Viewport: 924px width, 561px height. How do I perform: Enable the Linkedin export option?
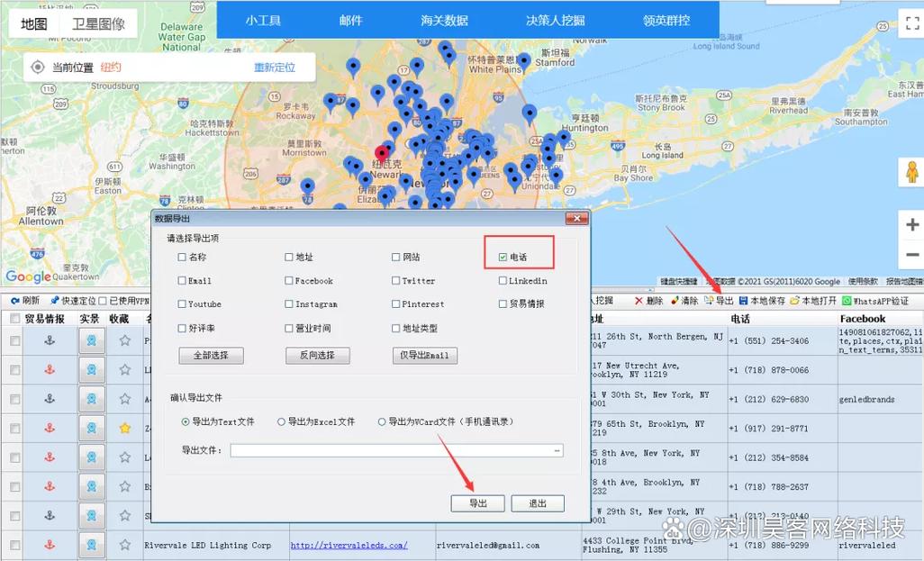[503, 281]
